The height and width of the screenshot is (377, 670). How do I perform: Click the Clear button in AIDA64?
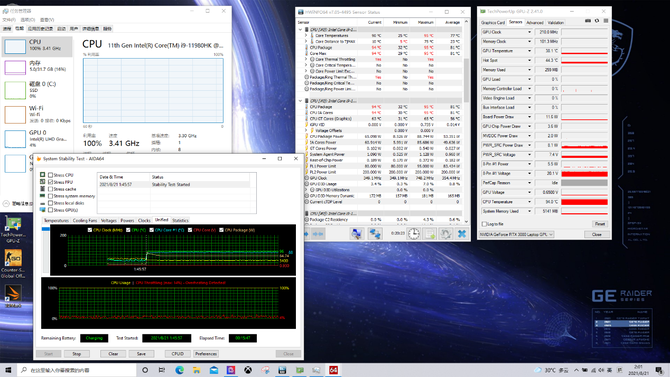tap(113, 354)
